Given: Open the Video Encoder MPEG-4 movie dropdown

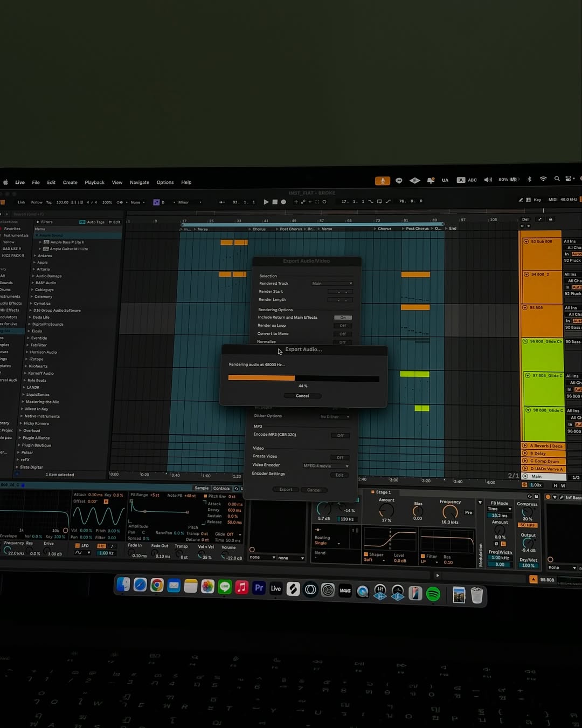Looking at the screenshot, I should coord(325,466).
